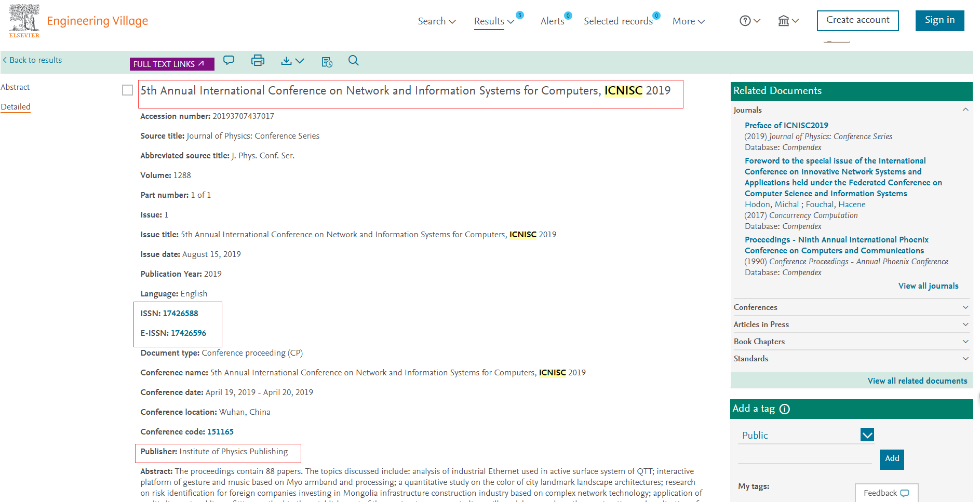980x502 pixels.
Task: Collapse the Journals section
Action: click(965, 110)
